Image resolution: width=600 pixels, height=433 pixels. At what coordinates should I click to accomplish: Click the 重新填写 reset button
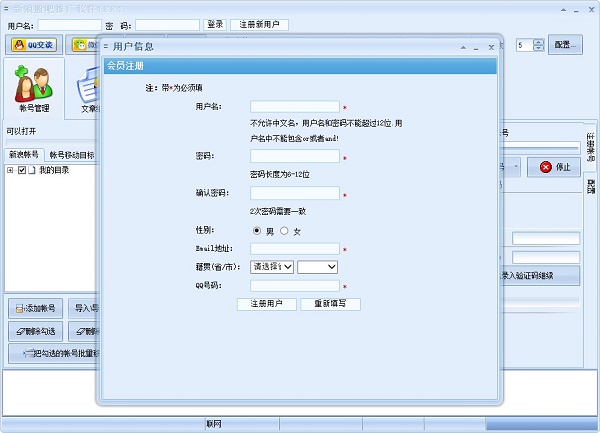tap(330, 304)
